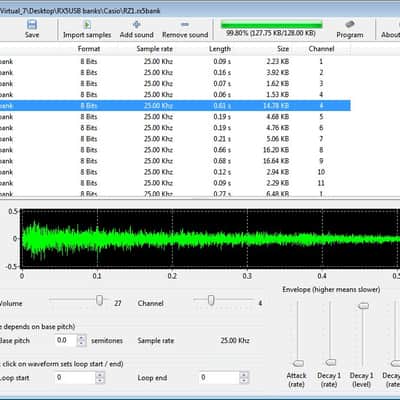400x400 pixels.
Task: Click the Channel slider handle
Action: (211, 300)
